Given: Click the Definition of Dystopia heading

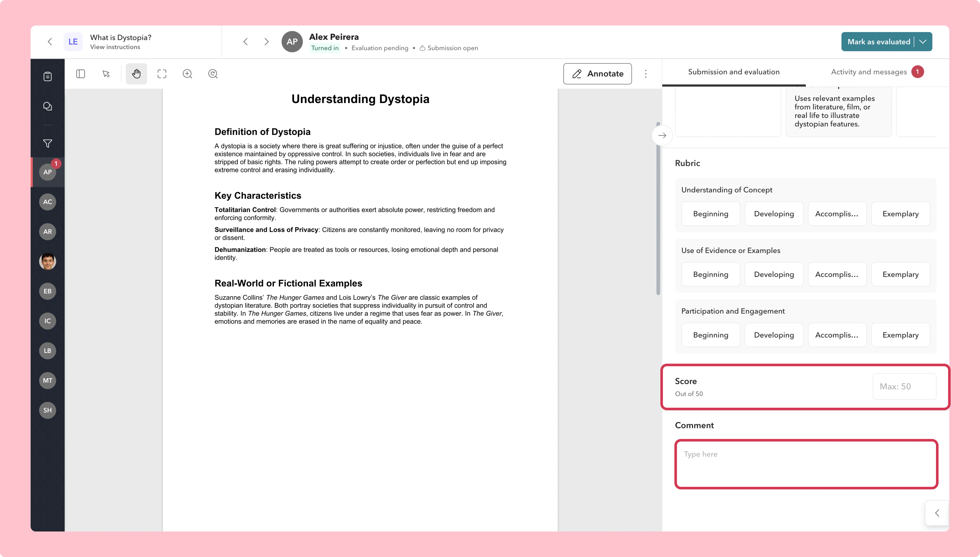Looking at the screenshot, I should click(262, 132).
